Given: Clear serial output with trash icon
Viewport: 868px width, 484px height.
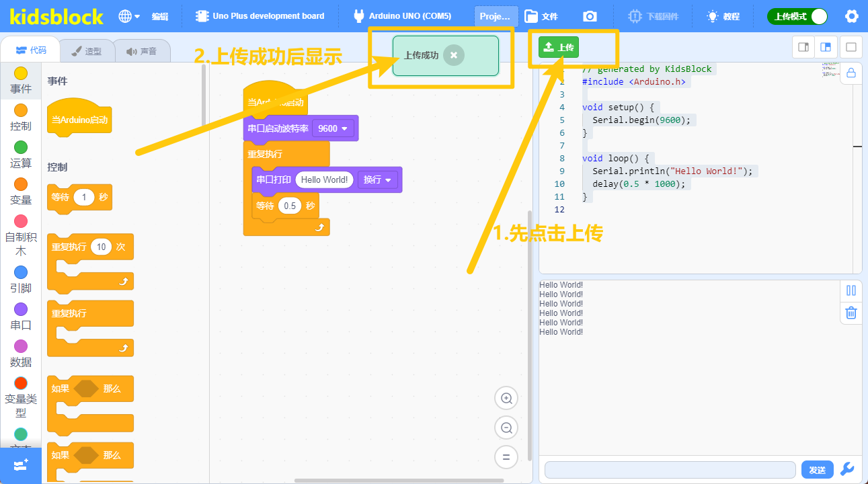Looking at the screenshot, I should pyautogui.click(x=851, y=313).
